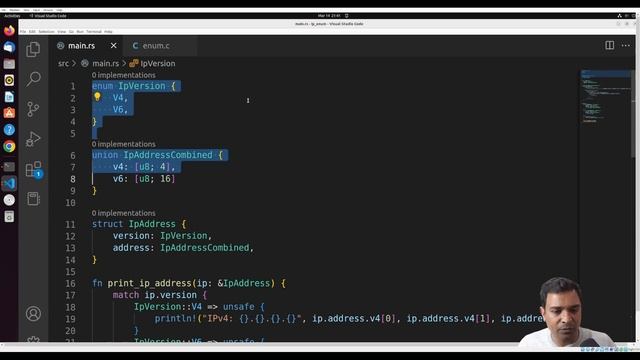Open the Run and Debug view
Image resolution: width=640 pixels, height=360 pixels.
point(33,139)
